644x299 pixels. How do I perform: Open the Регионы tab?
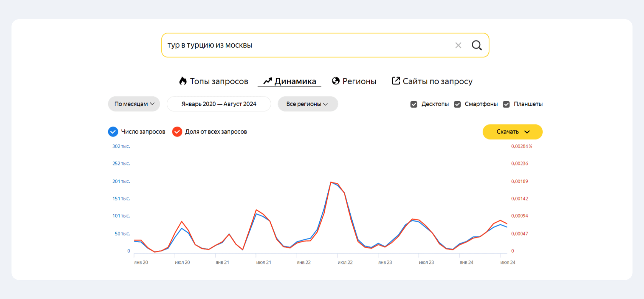[359, 81]
